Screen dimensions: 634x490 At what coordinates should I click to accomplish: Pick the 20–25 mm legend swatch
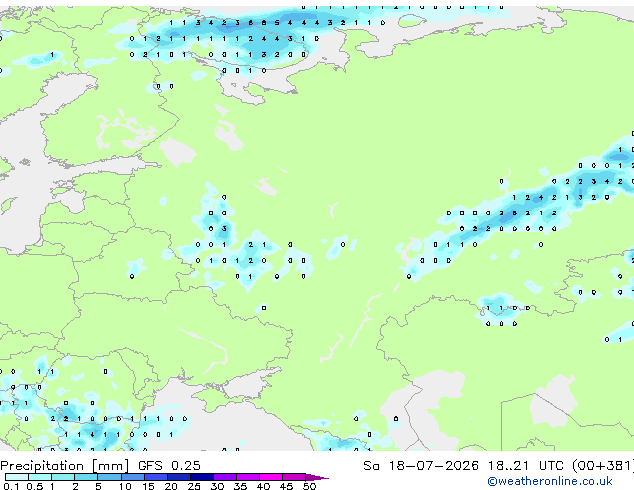coord(179,477)
